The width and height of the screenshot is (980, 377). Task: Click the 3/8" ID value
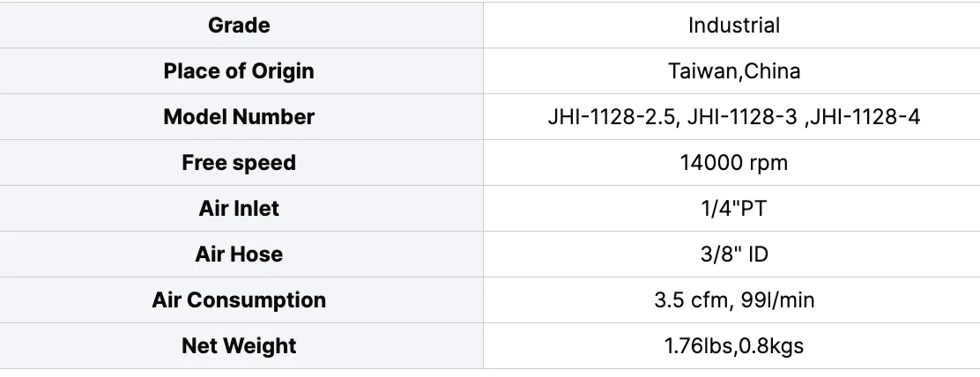tap(734, 254)
